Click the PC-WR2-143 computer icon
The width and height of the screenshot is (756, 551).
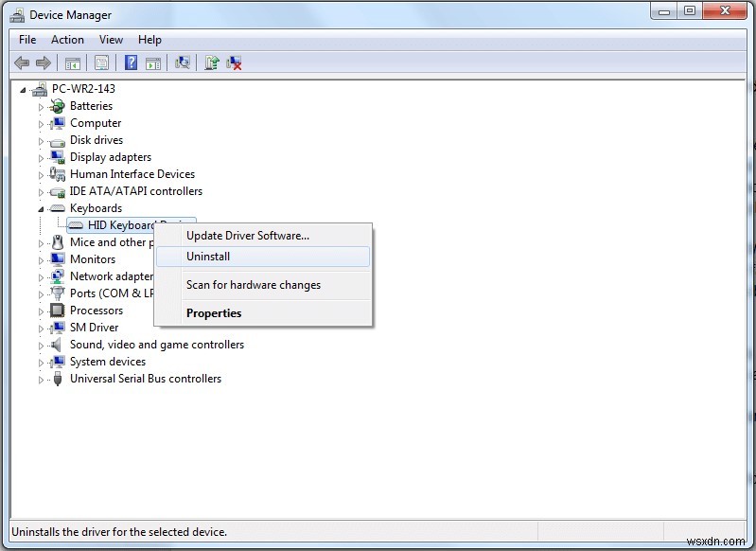pos(40,89)
